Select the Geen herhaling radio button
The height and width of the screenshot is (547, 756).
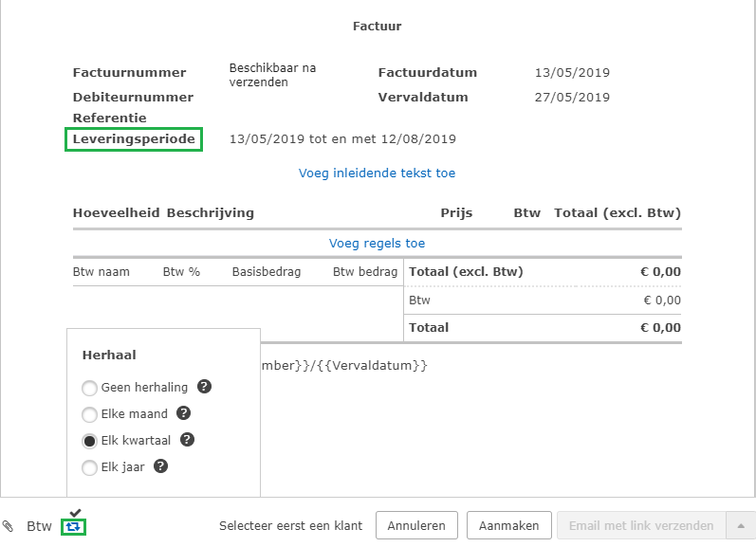(x=89, y=388)
